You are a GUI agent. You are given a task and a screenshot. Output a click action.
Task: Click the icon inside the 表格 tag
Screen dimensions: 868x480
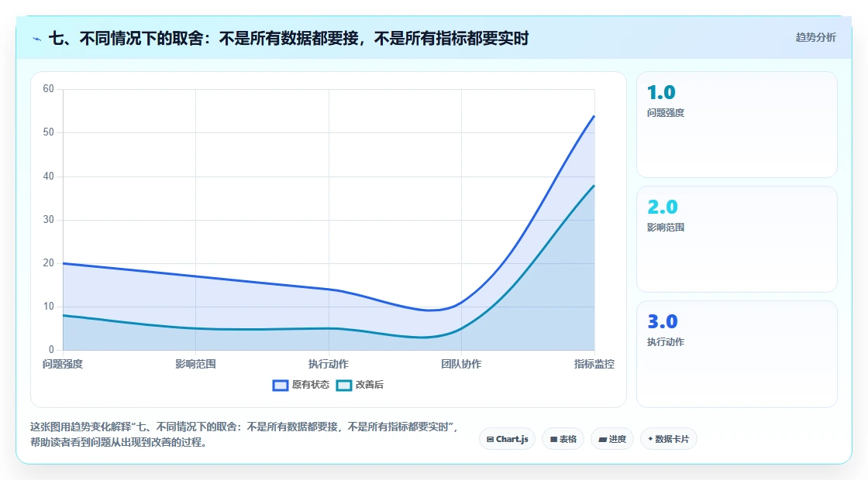coord(553,440)
